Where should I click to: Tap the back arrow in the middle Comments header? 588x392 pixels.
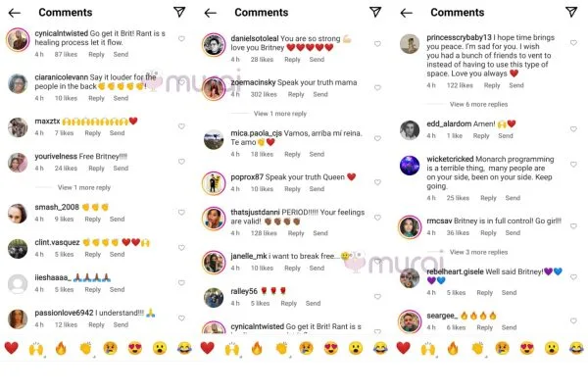211,13
